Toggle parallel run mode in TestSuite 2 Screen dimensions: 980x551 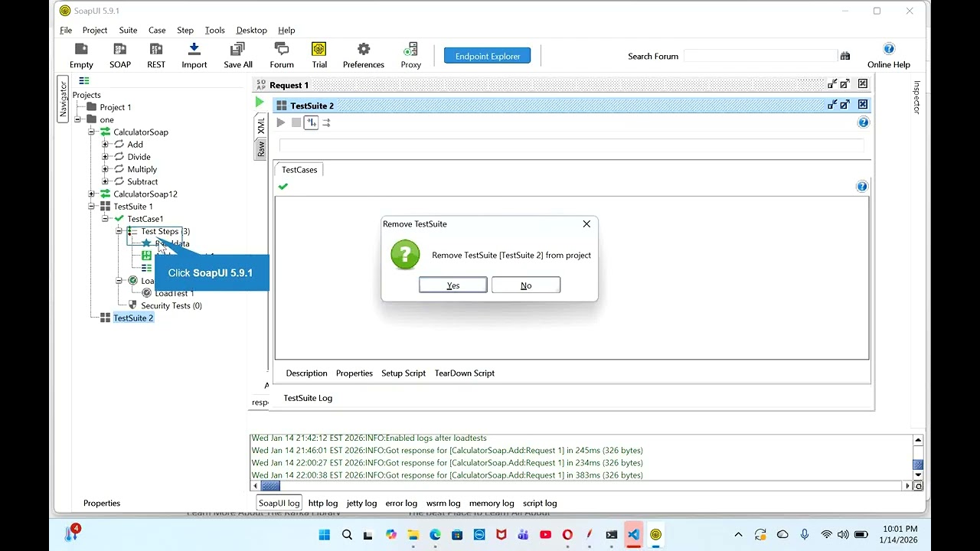click(326, 122)
